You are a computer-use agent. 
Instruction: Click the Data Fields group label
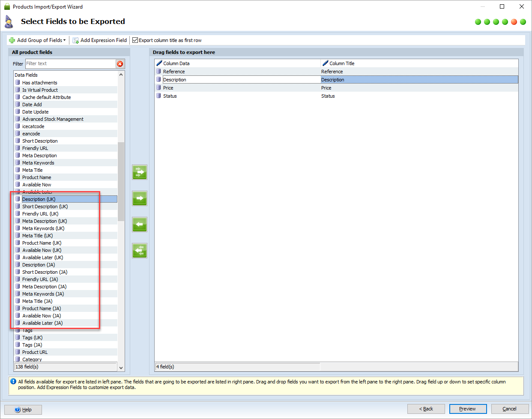(26, 75)
